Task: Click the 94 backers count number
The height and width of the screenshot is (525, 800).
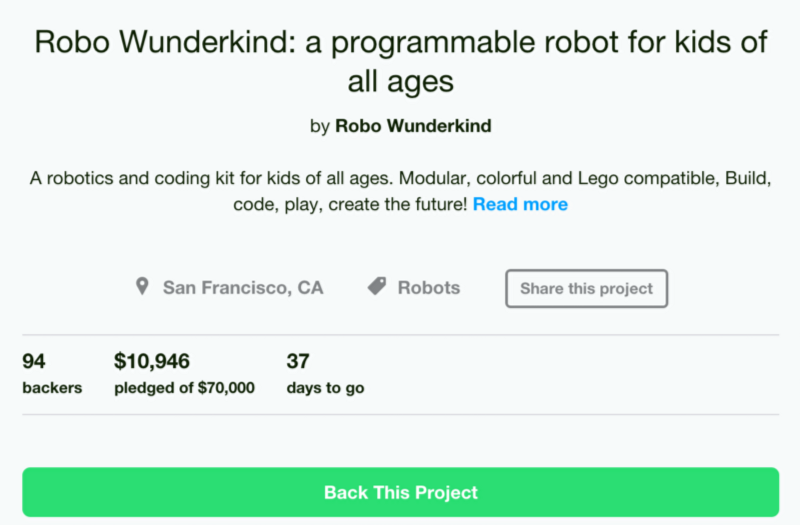Action: (x=34, y=361)
